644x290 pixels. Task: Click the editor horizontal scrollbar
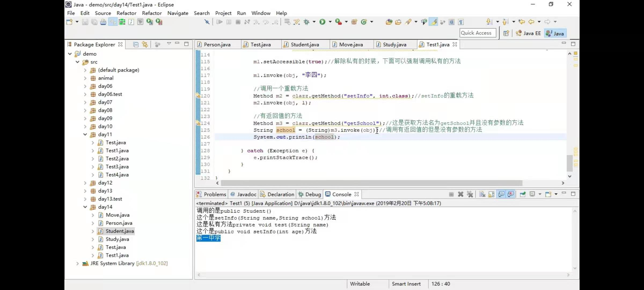371,183
